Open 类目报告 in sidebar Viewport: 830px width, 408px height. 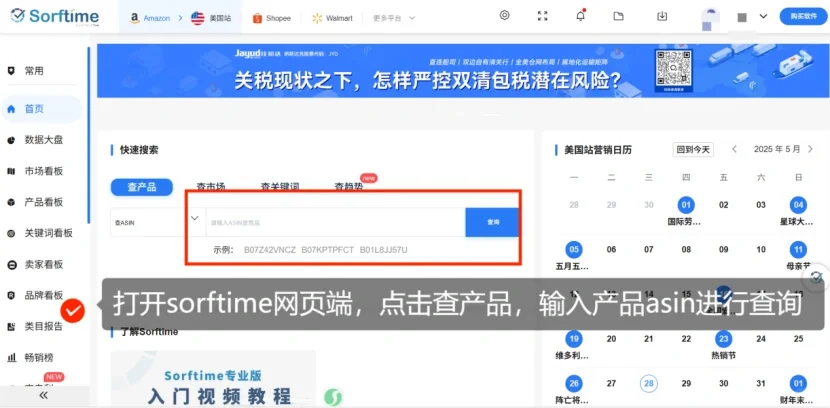[43, 327]
